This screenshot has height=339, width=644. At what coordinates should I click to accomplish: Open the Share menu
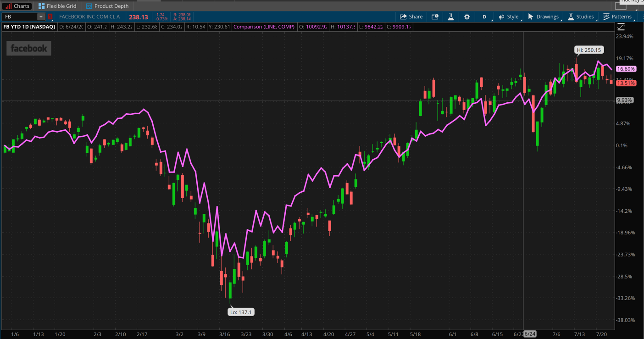point(411,17)
